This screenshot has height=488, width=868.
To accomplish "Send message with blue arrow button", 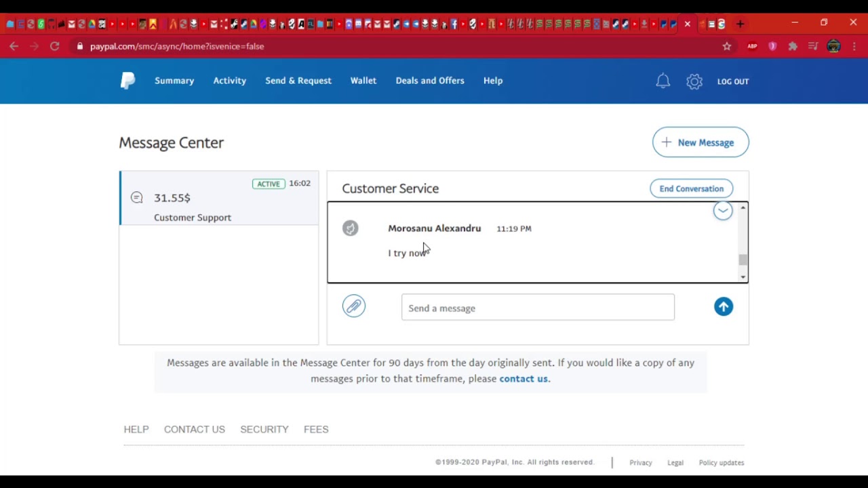I will coord(724,307).
